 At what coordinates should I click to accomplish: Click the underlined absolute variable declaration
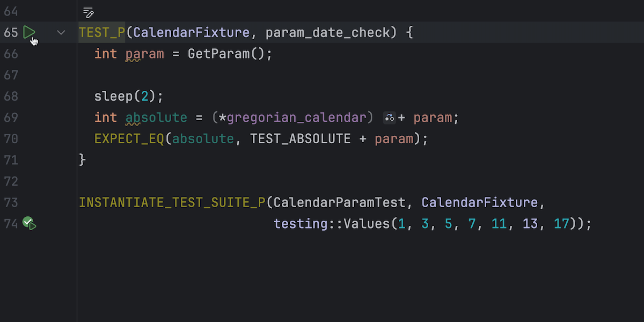[x=156, y=118]
